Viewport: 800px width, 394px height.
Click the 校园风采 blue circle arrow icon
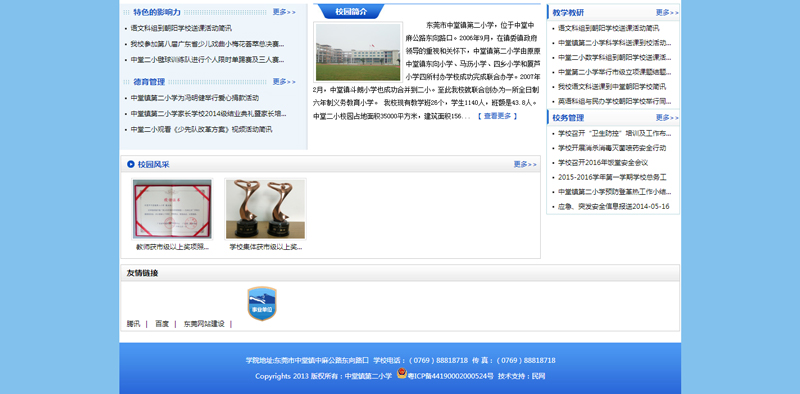pyautogui.click(x=131, y=164)
